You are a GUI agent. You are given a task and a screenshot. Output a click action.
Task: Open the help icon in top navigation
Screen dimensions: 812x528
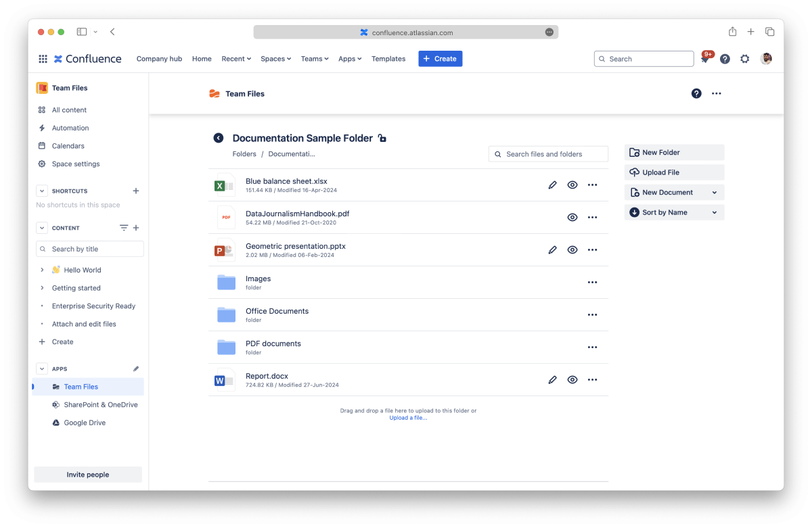[725, 59]
